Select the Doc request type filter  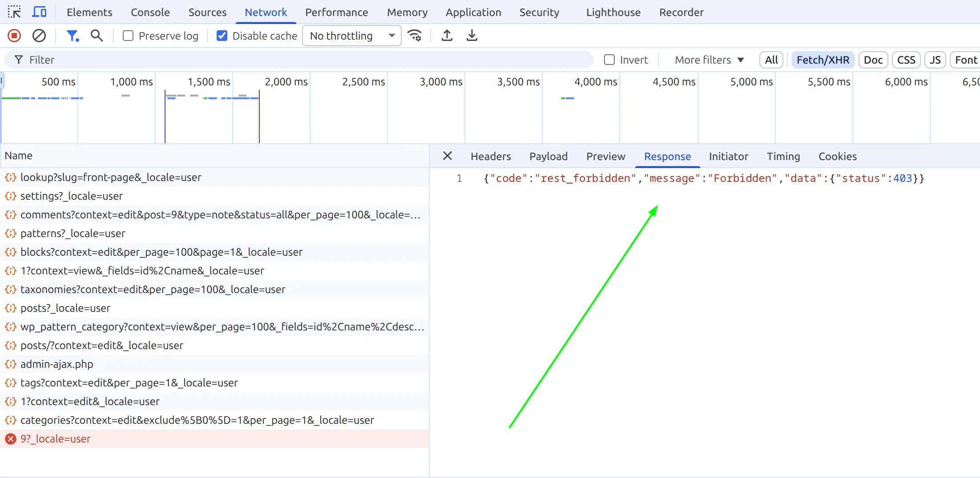[x=873, y=60]
